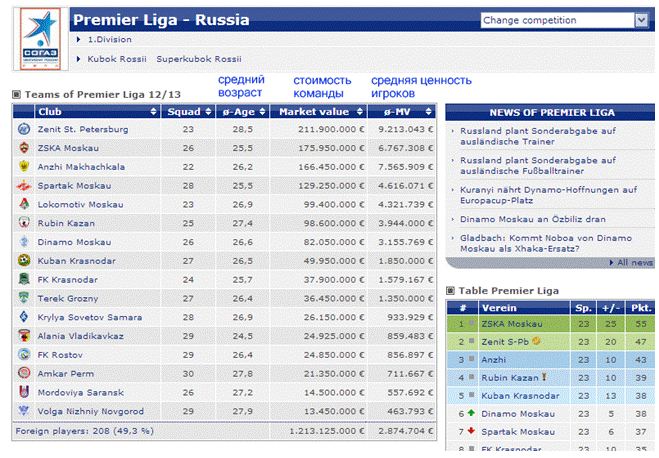Click the Kuban Krasnodar club crest
Screen dimensions: 659x458
point(24,261)
